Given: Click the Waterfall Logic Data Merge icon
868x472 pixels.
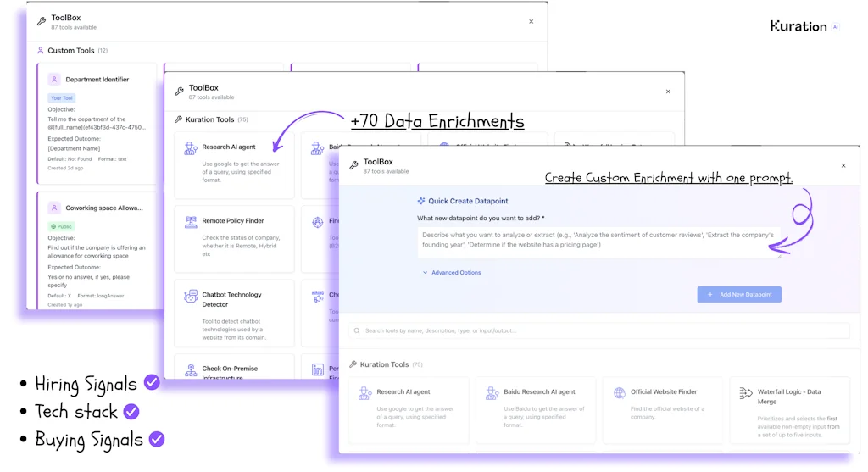Looking at the screenshot, I should [746, 393].
